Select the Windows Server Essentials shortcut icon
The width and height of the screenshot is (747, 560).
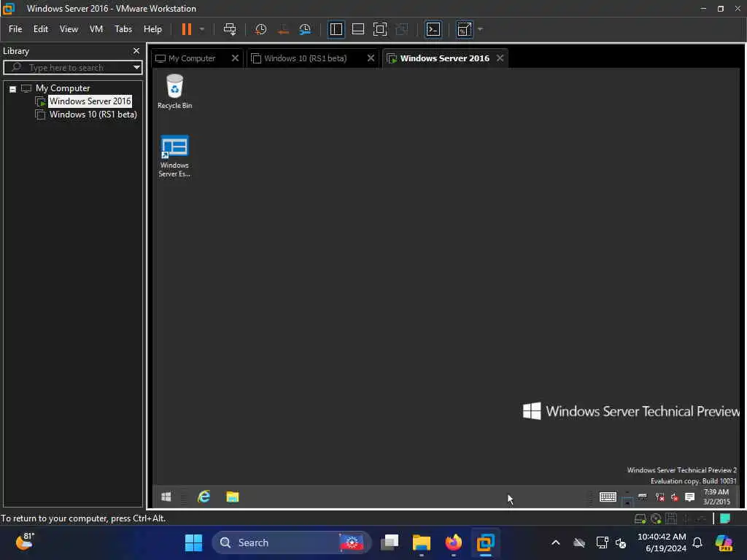pos(174,156)
